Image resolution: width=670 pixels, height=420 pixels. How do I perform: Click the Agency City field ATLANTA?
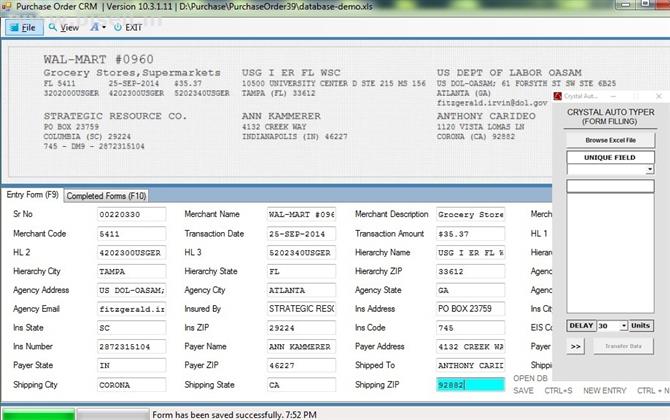[x=301, y=290]
